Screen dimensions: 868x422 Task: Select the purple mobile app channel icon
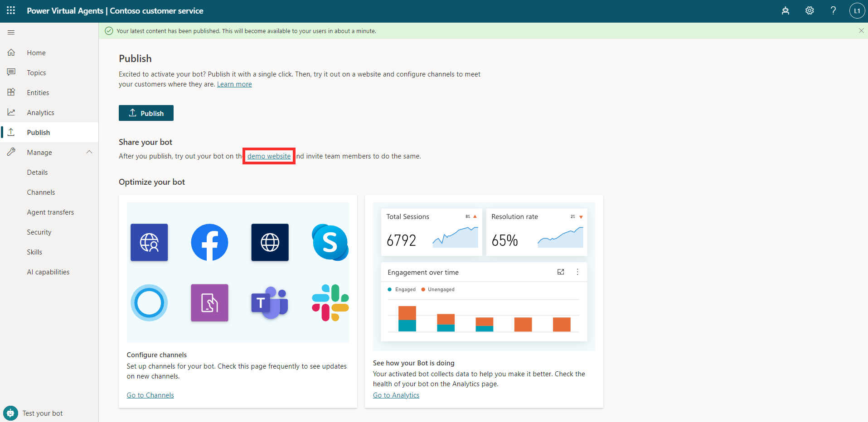(209, 302)
